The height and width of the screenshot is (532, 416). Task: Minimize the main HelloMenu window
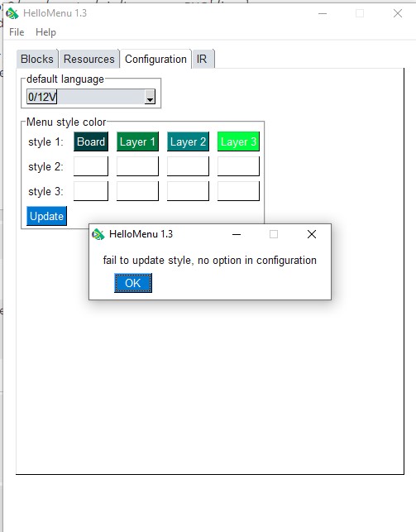point(323,13)
